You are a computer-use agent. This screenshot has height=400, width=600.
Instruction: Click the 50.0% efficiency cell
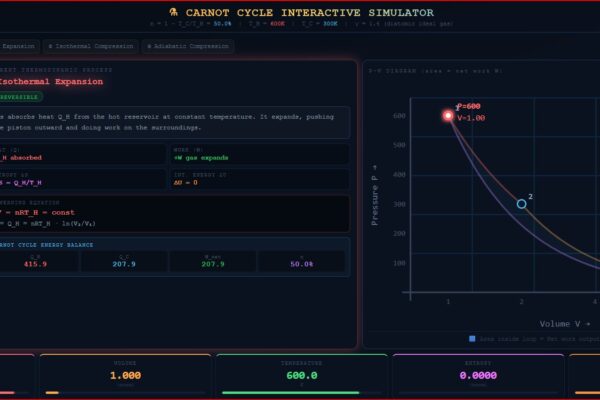(x=301, y=261)
